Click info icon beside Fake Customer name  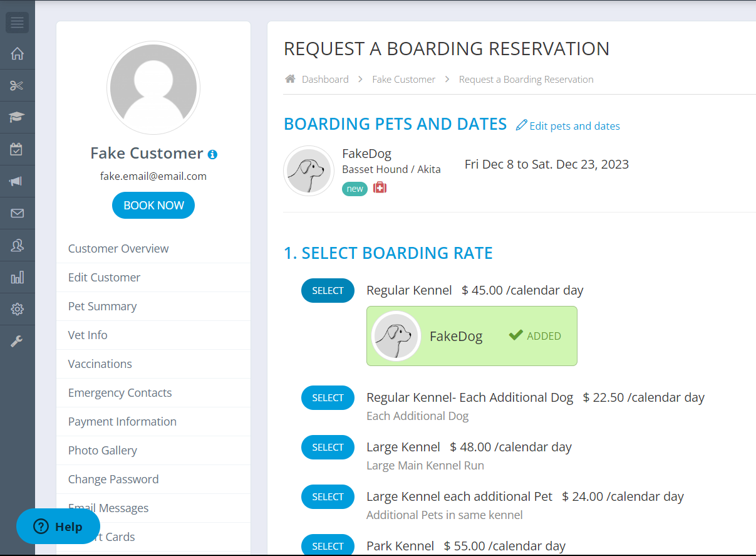click(212, 154)
